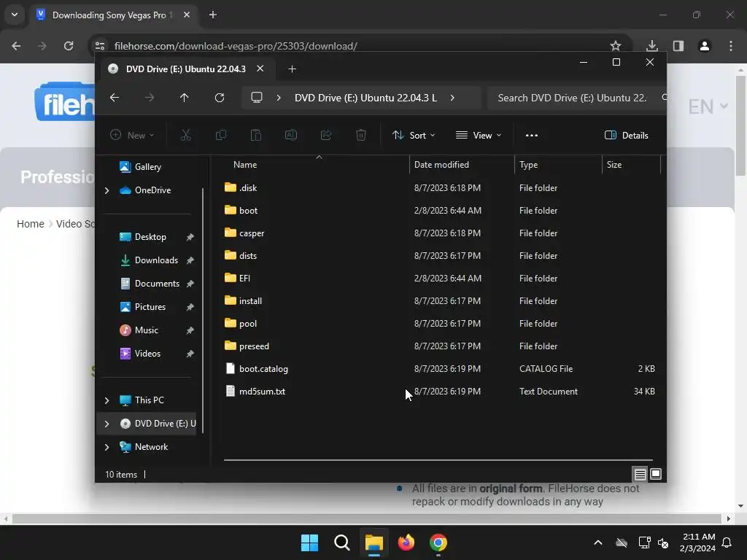The width and height of the screenshot is (747, 560).
Task: Sort by the Date modified column header
Action: [441, 165]
